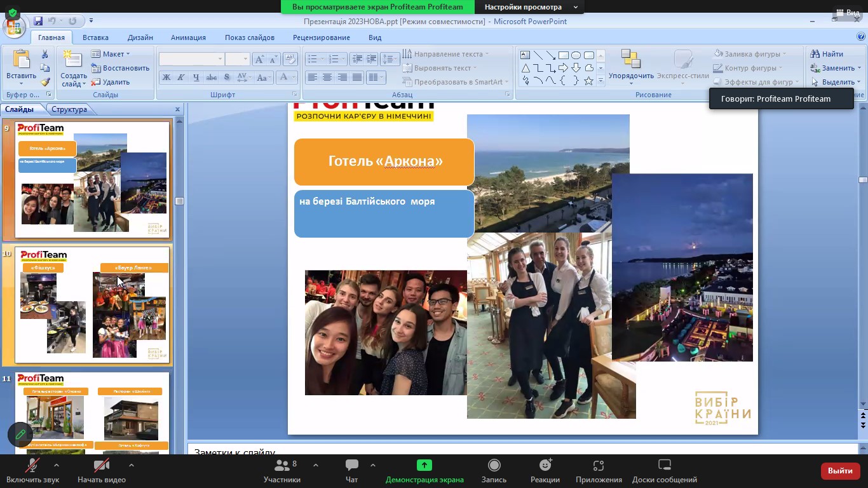Click the Share Screen green icon
The image size is (868, 488).
[x=424, y=466]
